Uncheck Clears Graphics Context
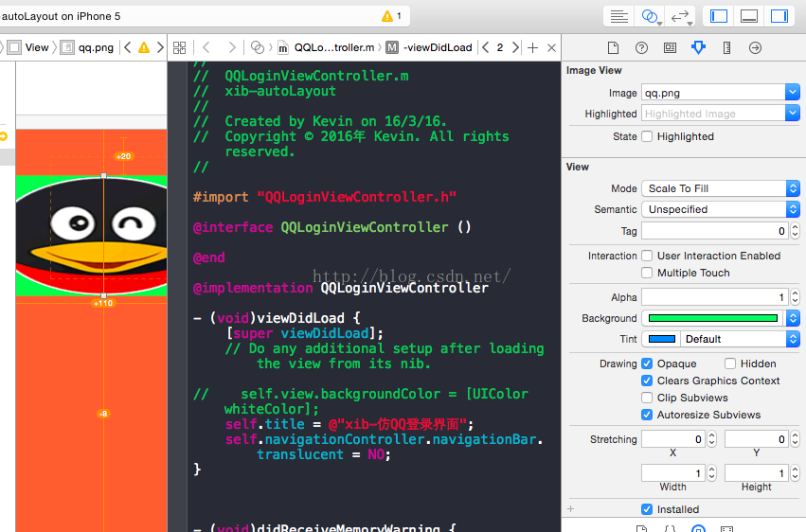This screenshot has height=532, width=806. tap(647, 381)
